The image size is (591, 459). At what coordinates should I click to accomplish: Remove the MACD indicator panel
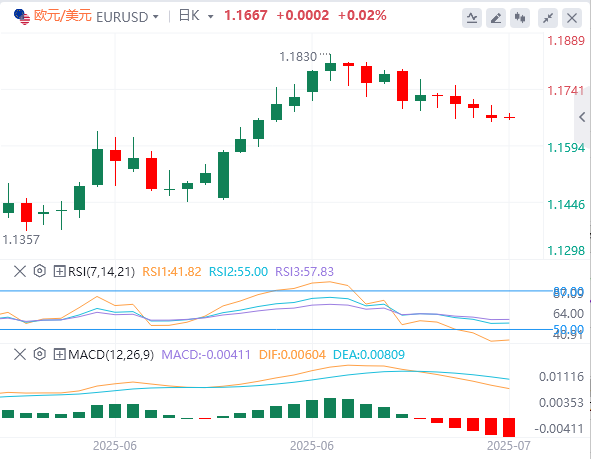point(20,354)
